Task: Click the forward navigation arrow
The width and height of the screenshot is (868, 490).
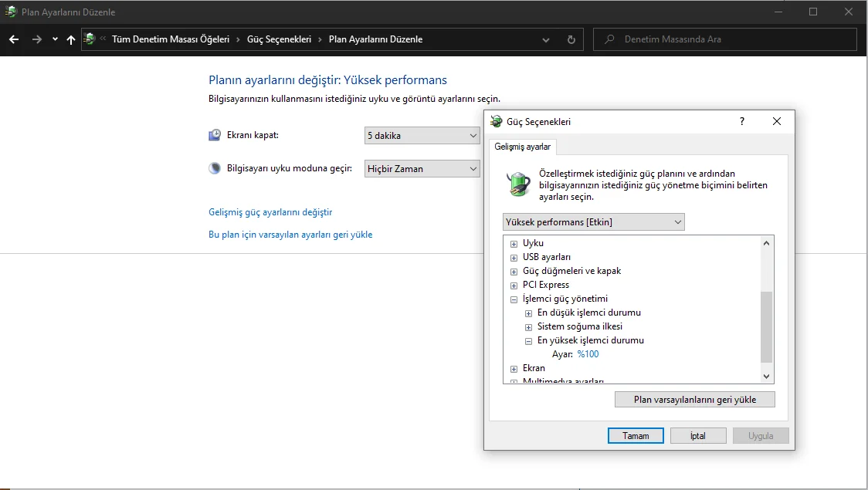Action: (36, 39)
